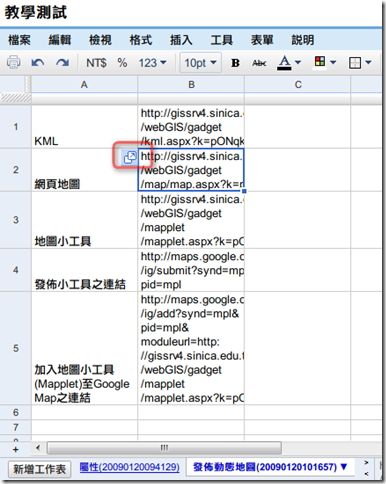The width and height of the screenshot is (386, 484).
Task: Open the 插入 menu
Action: tap(181, 40)
